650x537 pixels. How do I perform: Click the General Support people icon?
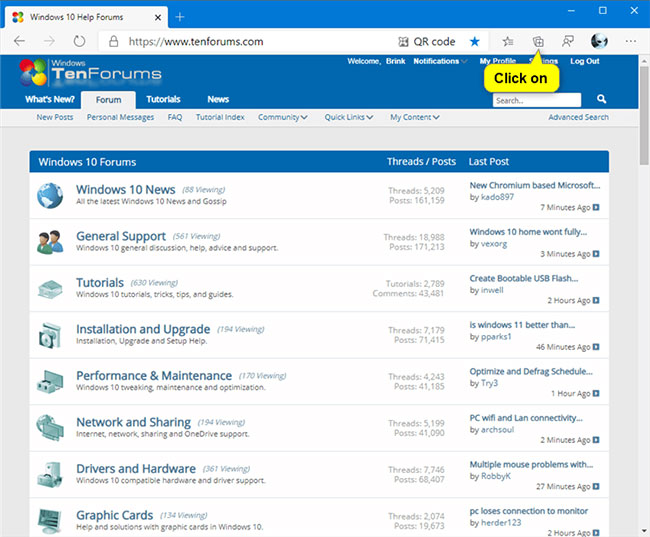50,242
